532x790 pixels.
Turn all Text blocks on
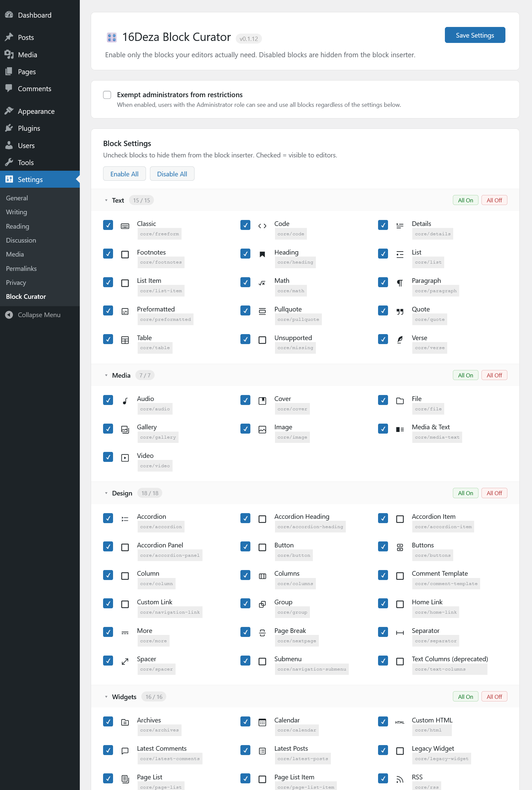pyautogui.click(x=465, y=200)
